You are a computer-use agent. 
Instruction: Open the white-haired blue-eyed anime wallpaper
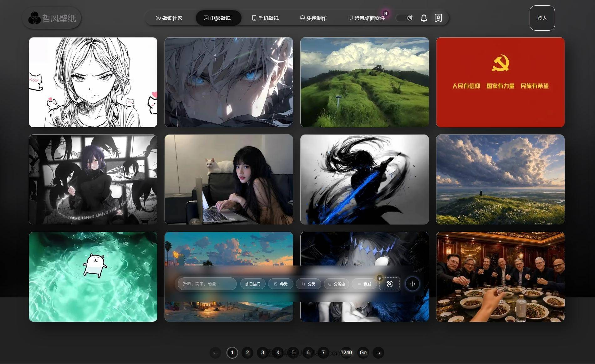tap(229, 82)
